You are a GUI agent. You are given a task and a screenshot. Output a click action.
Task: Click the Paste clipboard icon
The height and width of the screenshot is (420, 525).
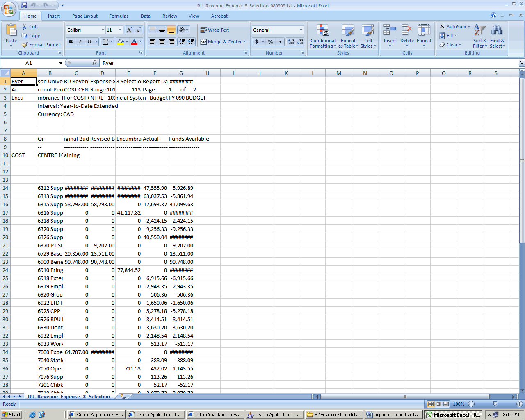click(x=11, y=31)
